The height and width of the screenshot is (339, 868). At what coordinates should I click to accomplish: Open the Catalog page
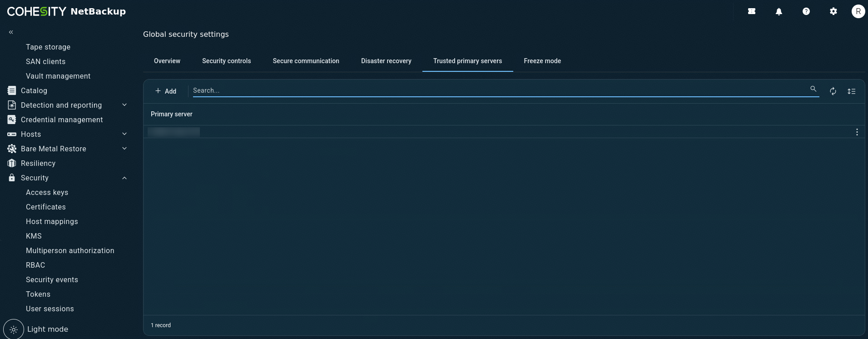(34, 90)
